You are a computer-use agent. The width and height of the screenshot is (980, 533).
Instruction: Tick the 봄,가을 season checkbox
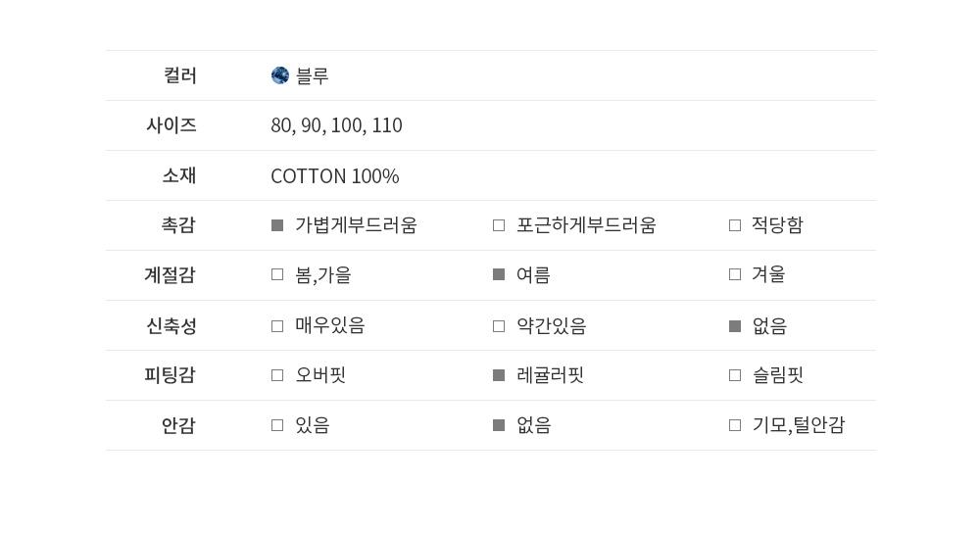(277, 275)
